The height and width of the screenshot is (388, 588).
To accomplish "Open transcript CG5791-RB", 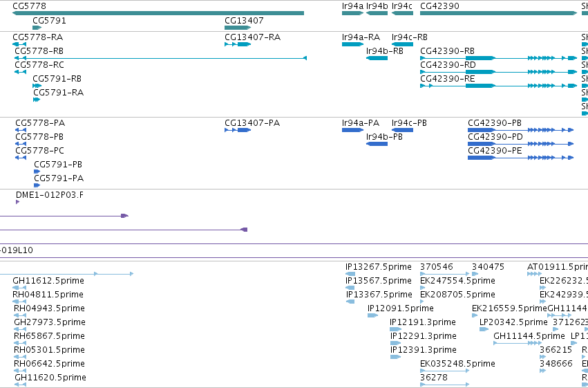I will pyautogui.click(x=37, y=86).
